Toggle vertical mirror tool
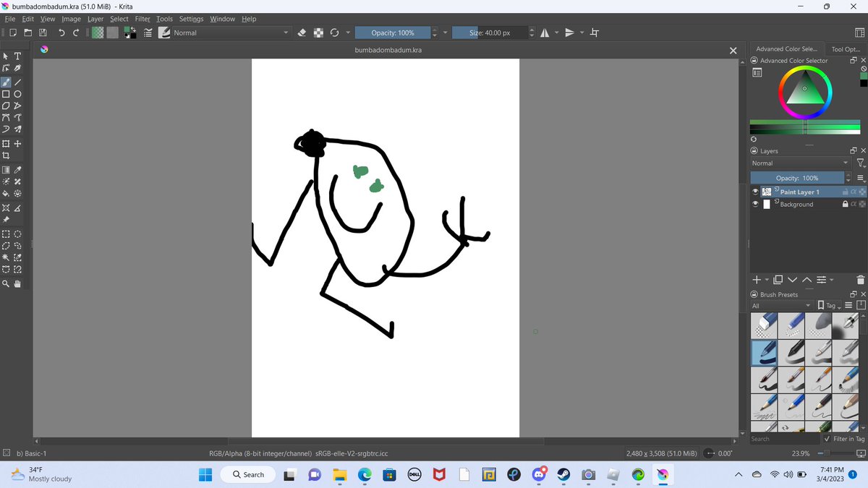The image size is (868, 488). pos(569,33)
